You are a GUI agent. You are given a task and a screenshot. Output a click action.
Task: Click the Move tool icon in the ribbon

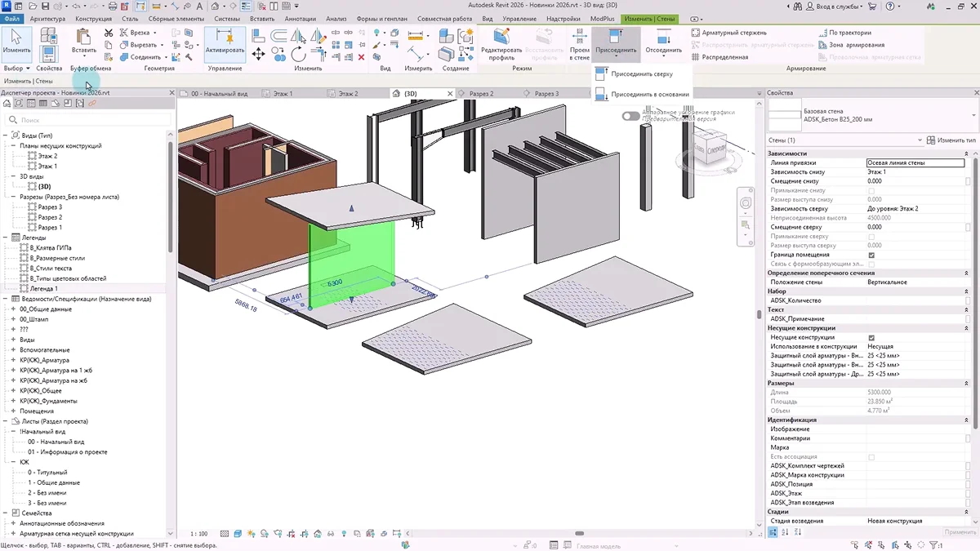pos(258,54)
